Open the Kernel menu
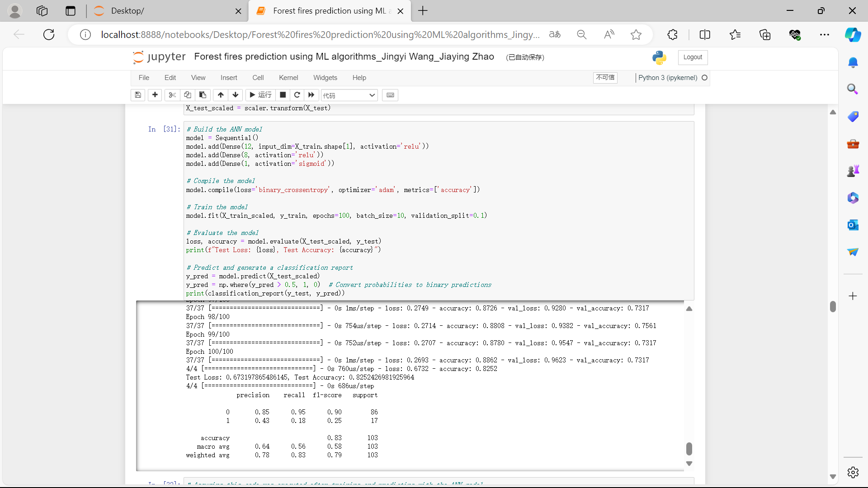The height and width of the screenshot is (488, 868). [x=288, y=78]
